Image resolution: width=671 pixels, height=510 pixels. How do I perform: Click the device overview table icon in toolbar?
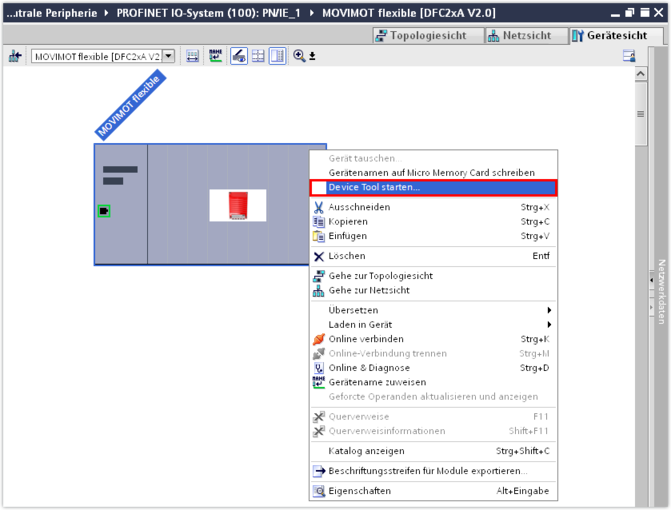(193, 56)
